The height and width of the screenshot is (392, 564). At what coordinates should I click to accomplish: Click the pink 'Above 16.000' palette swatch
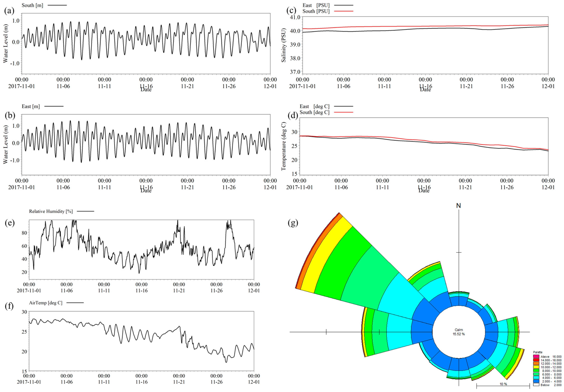pyautogui.click(x=536, y=356)
